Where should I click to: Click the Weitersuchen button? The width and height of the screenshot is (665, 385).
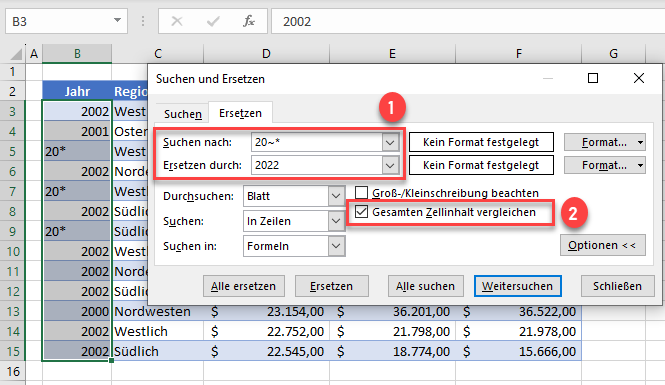(x=517, y=286)
